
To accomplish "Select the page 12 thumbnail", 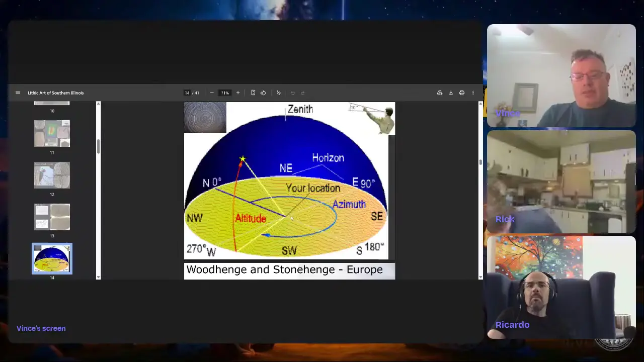I will pyautogui.click(x=52, y=175).
